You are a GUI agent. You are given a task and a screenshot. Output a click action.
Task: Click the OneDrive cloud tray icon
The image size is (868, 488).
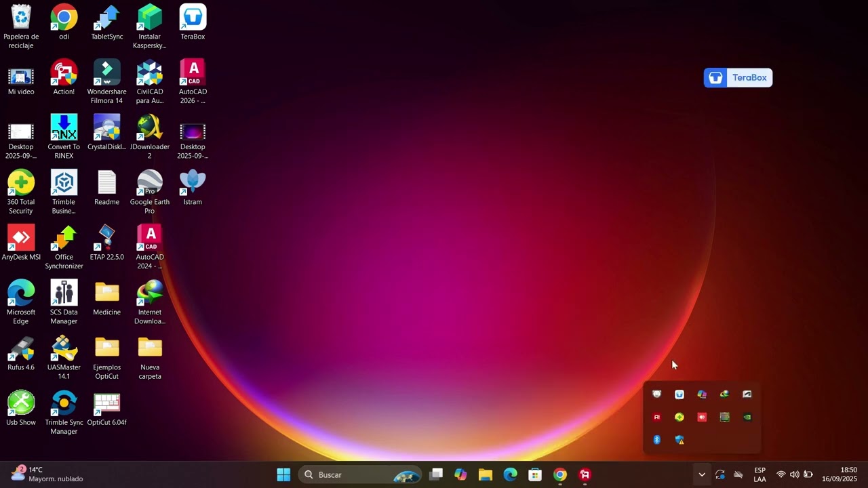[738, 474]
